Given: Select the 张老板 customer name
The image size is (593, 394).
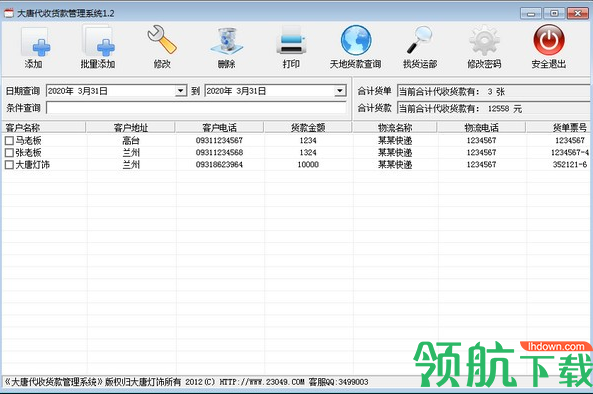Looking at the screenshot, I should click(x=28, y=153).
